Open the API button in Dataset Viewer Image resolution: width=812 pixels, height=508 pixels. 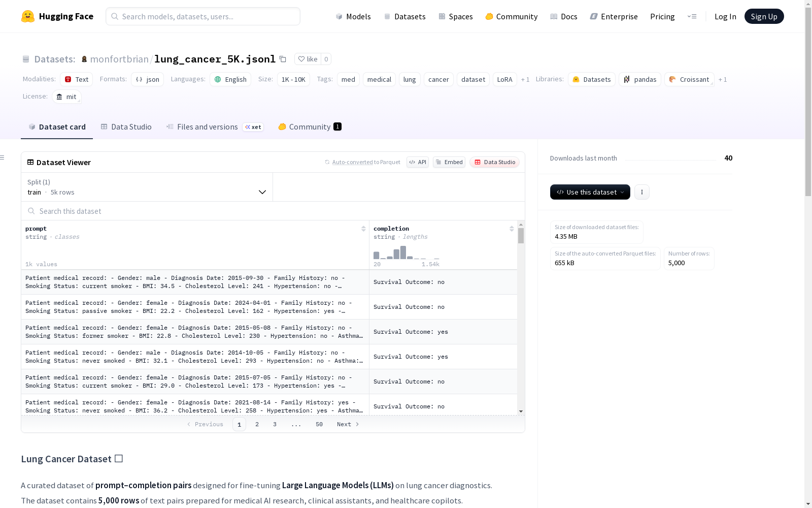click(418, 162)
